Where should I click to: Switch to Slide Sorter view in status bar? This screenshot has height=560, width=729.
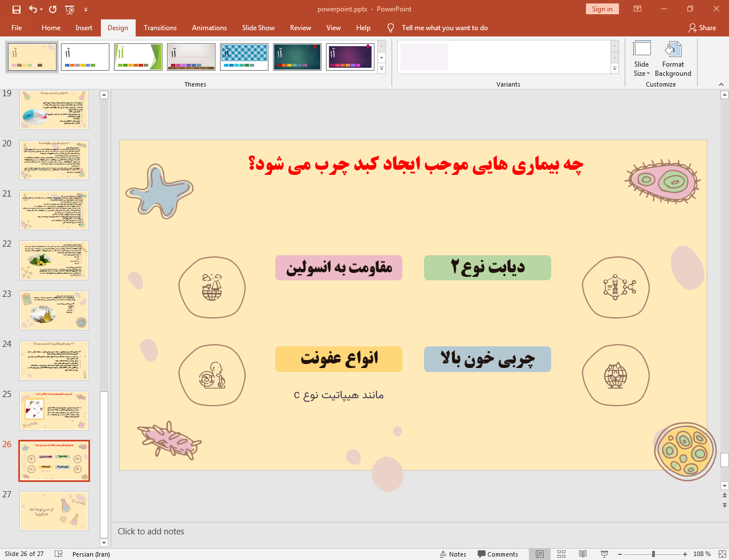point(561,554)
